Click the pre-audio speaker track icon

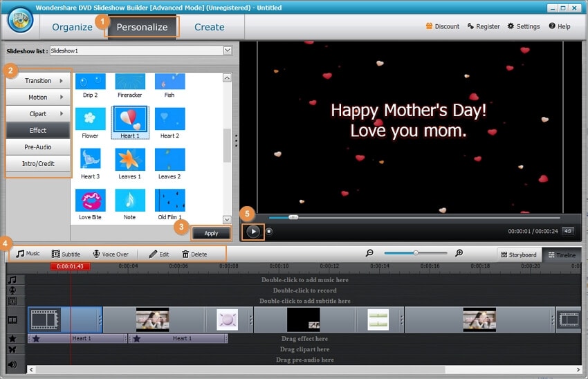[12, 364]
